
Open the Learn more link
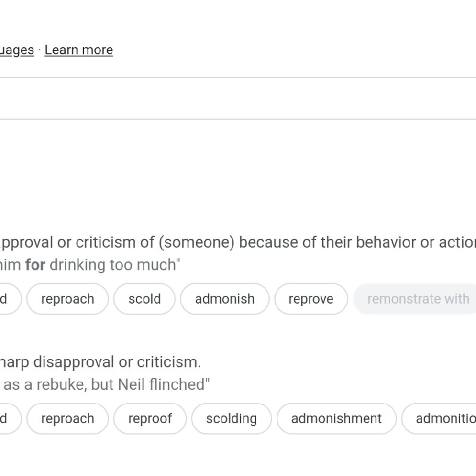pyautogui.click(x=79, y=50)
